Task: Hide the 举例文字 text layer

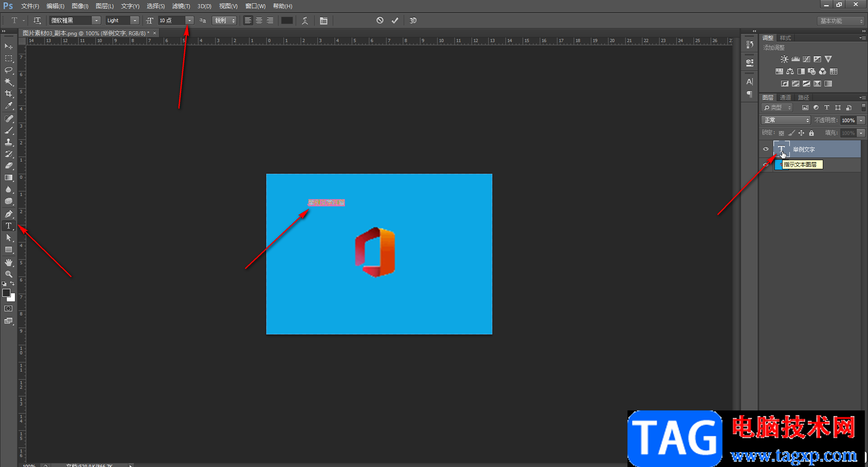Action: point(766,149)
